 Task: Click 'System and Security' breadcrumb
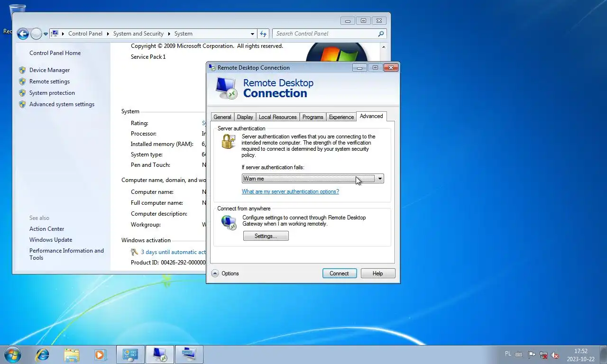pos(138,34)
